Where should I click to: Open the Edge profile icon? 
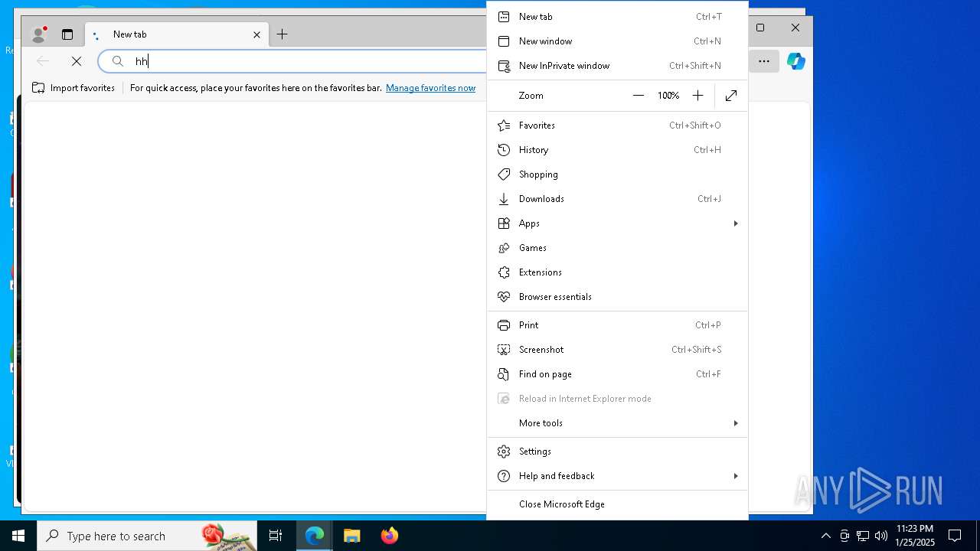click(38, 34)
